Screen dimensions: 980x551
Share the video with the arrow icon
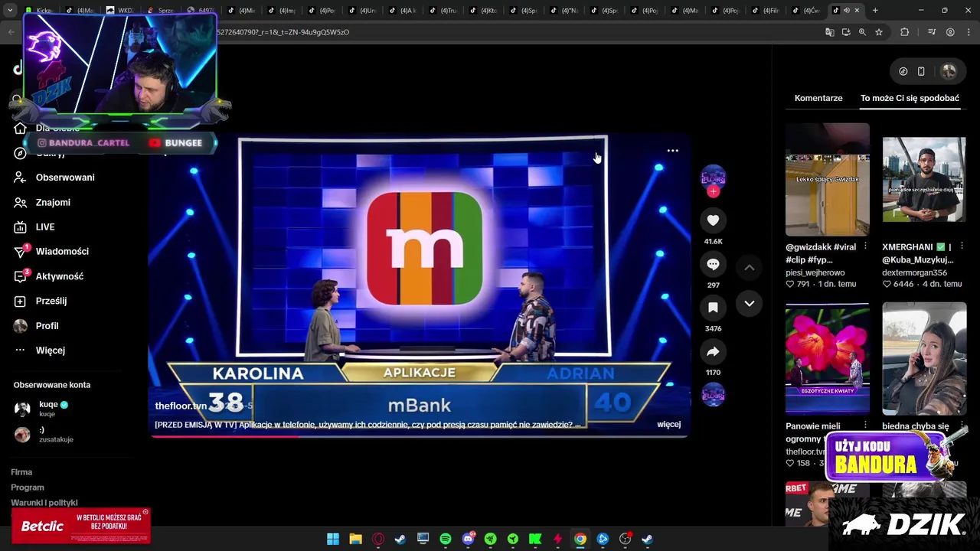click(x=713, y=351)
